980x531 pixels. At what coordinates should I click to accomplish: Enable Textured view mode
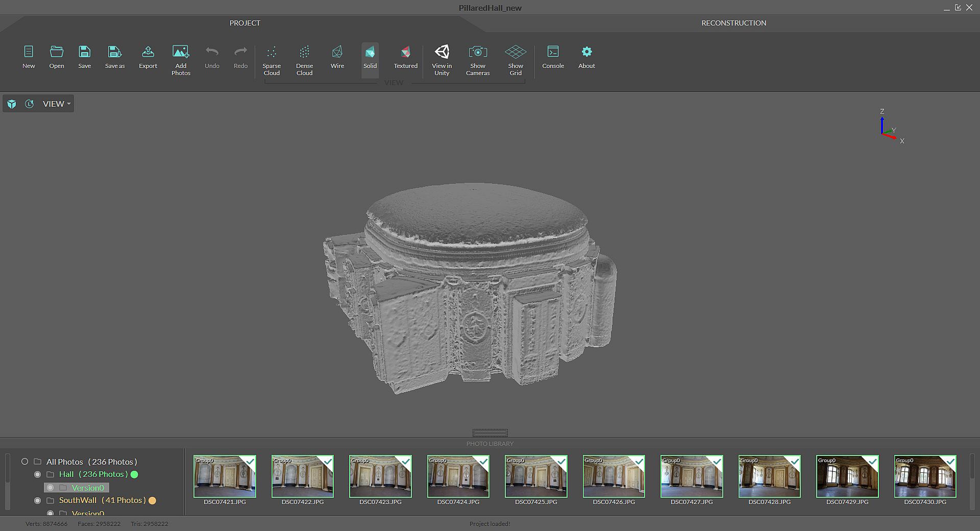(405, 53)
